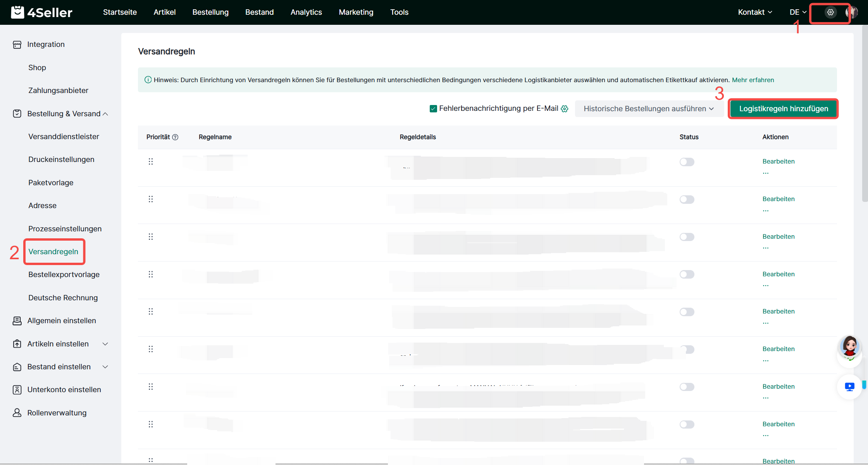Viewport: 868px width, 465px height.
Task: Uncheck Fehlerbenachrichtigung per E-Mail checkbox
Action: click(433, 109)
